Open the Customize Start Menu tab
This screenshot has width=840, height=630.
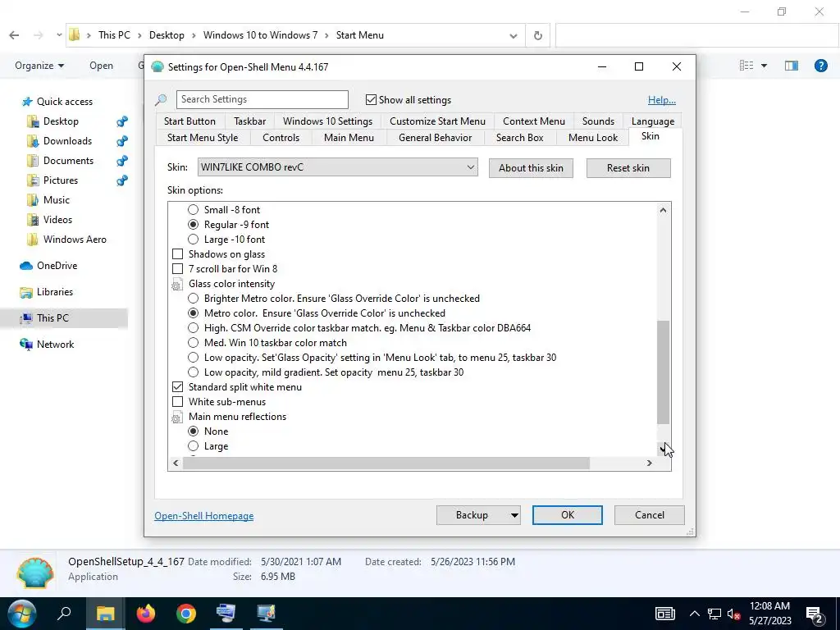click(438, 121)
